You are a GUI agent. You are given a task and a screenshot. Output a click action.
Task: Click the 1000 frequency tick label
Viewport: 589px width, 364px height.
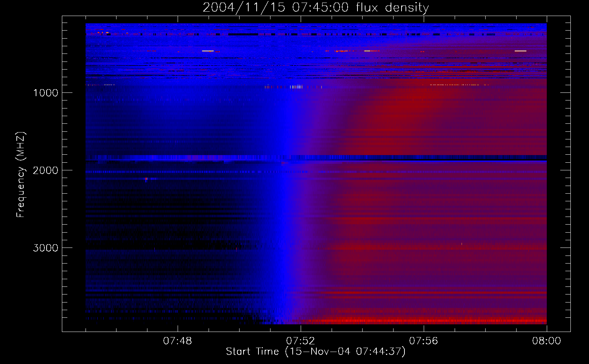coord(46,93)
